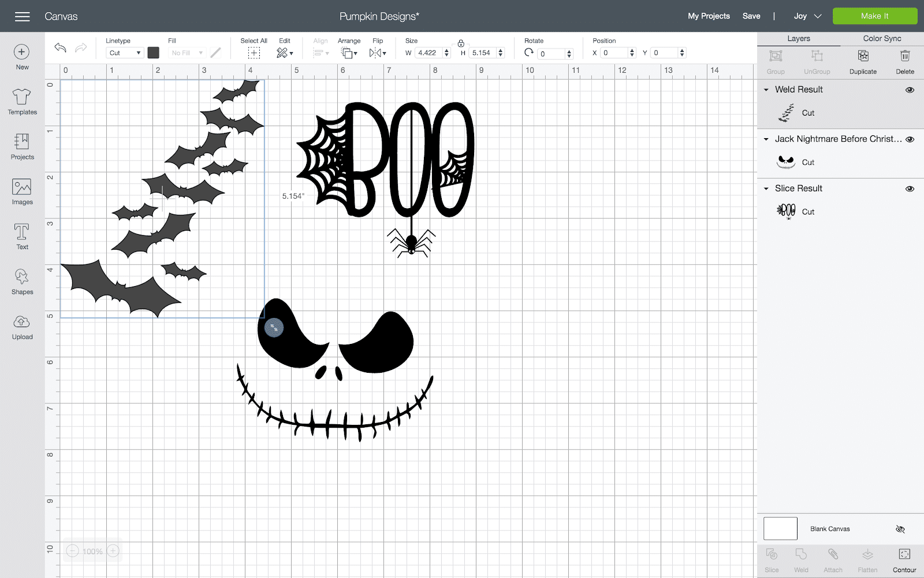Toggle the size aspect ratio lock

[x=461, y=43]
